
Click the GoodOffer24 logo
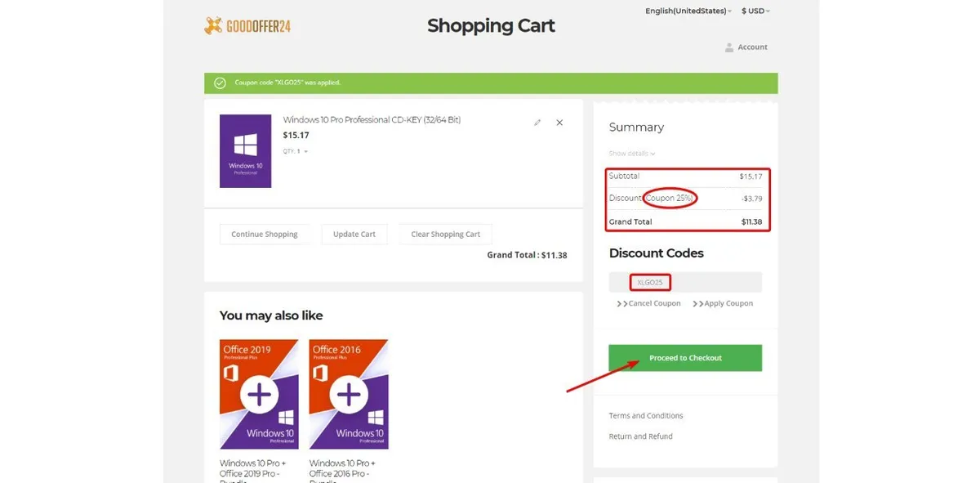(x=247, y=26)
